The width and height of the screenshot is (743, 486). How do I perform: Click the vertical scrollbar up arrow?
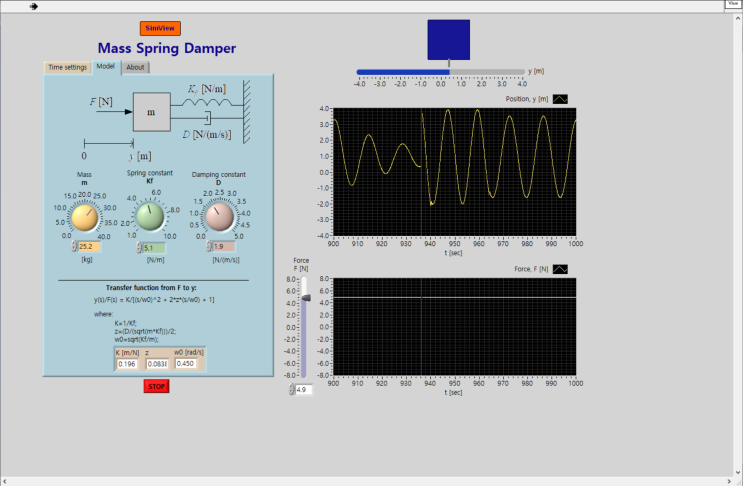(x=738, y=18)
